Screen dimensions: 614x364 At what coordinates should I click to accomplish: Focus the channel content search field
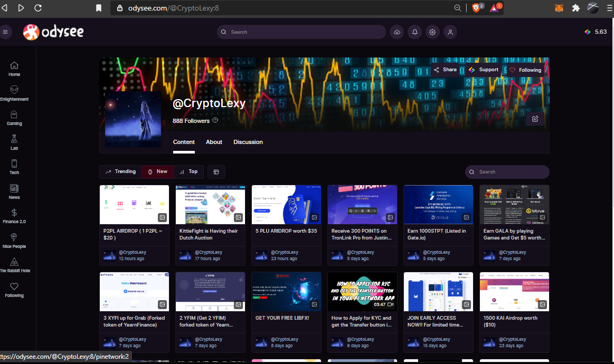(x=507, y=172)
